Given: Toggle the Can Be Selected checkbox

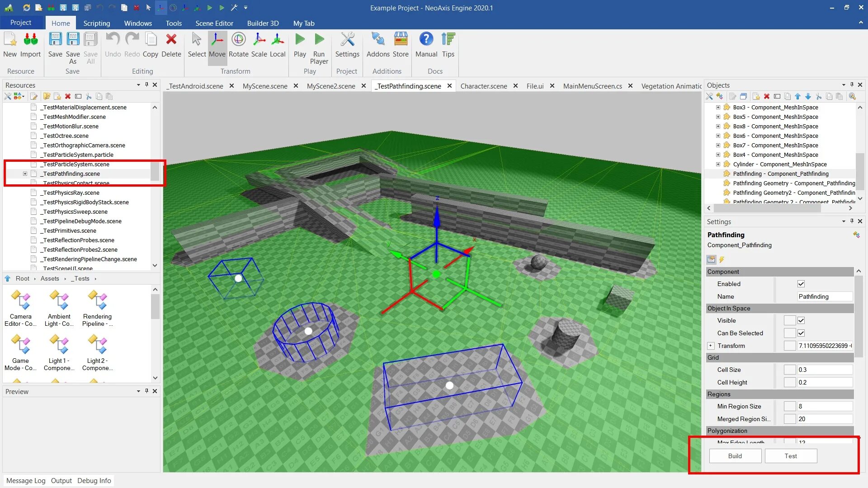Looking at the screenshot, I should coord(801,333).
